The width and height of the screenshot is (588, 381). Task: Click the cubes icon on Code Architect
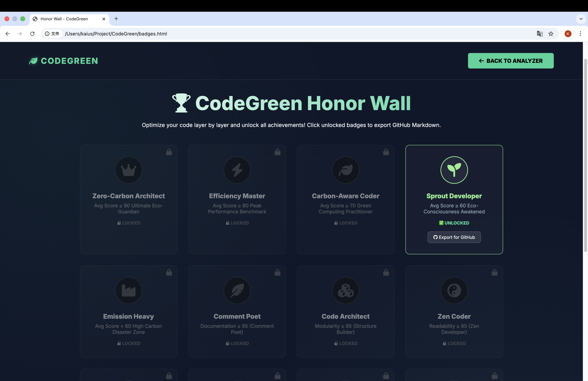(345, 290)
